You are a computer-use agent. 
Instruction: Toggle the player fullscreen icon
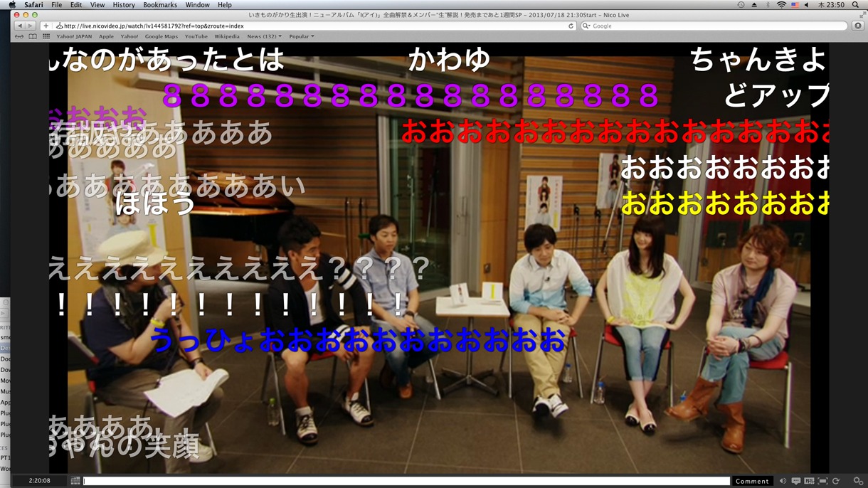(x=822, y=481)
